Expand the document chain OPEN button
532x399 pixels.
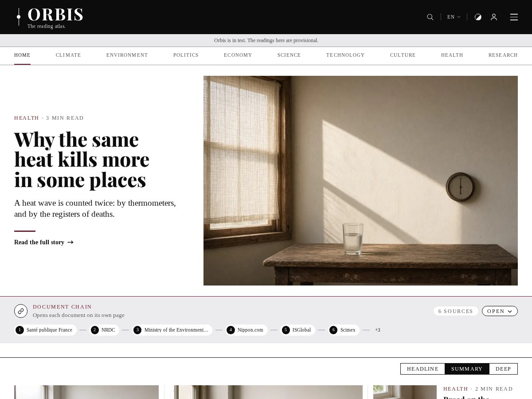pos(500,311)
